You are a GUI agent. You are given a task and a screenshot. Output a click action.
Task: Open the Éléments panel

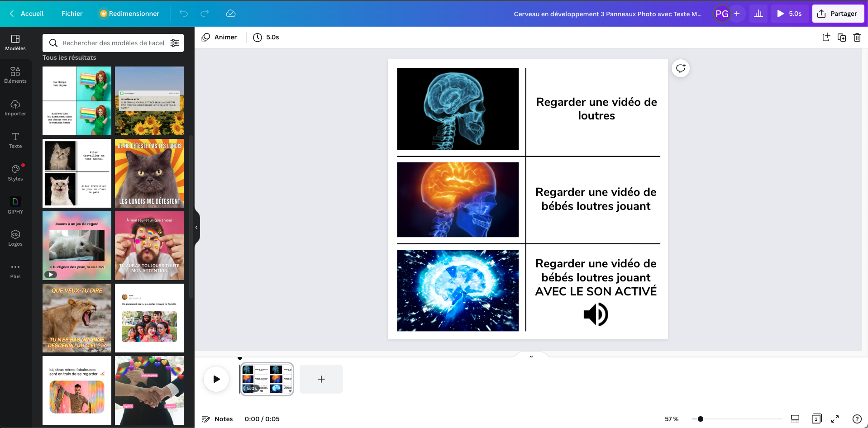coord(15,75)
